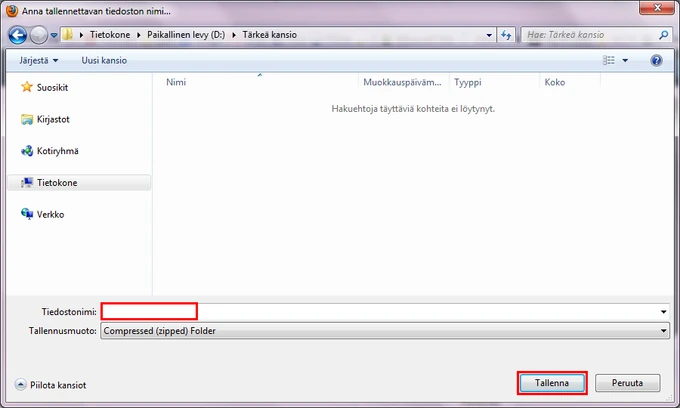Open the address bar history dropdown
Image resolution: width=680 pixels, height=408 pixels.
pyautogui.click(x=489, y=35)
